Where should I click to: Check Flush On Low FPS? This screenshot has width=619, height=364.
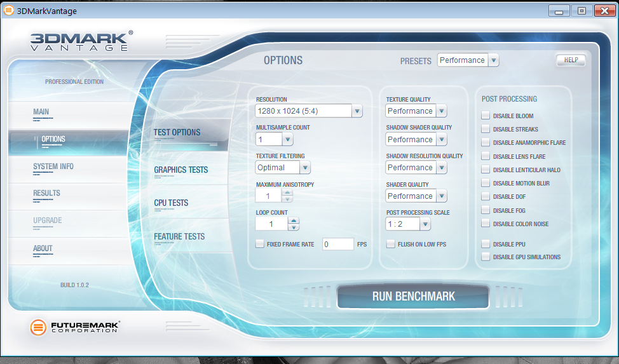[x=390, y=244]
